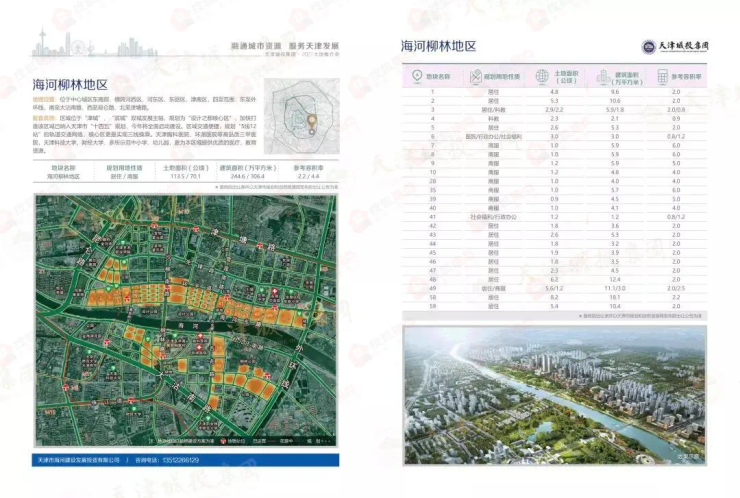The image size is (740, 498).
Task: Click the blue footer bar with phone 13512266129
Action: 185,460
